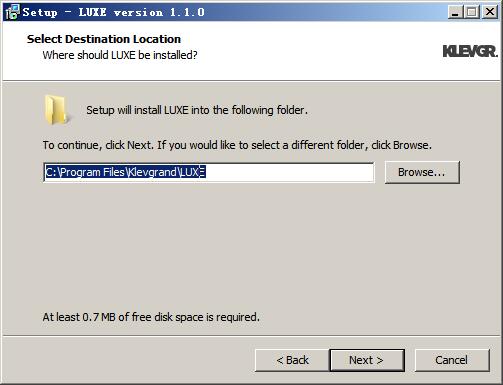Click the Select Destination Location heading
The image size is (503, 385).
pos(104,39)
